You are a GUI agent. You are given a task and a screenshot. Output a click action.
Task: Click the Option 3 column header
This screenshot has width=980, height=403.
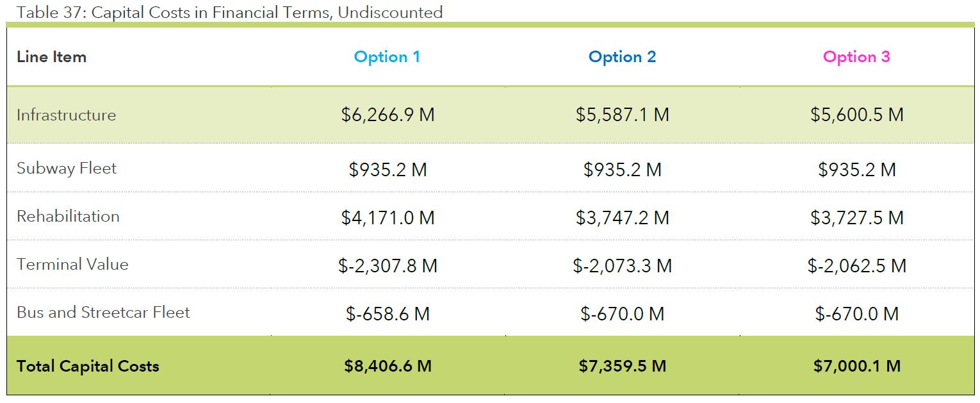[856, 57]
